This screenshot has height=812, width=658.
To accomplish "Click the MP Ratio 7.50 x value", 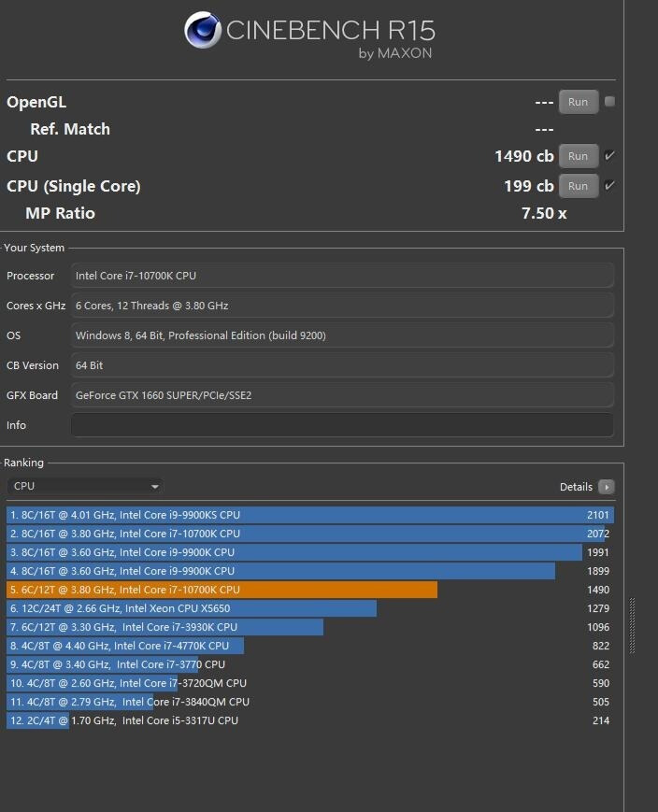I will pyautogui.click(x=543, y=213).
